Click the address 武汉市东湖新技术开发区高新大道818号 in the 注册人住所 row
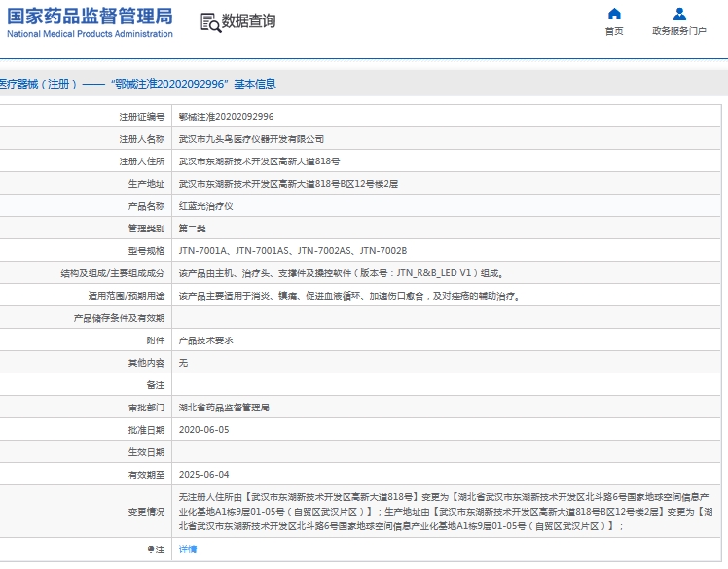This screenshot has height=569, width=728. click(259, 161)
